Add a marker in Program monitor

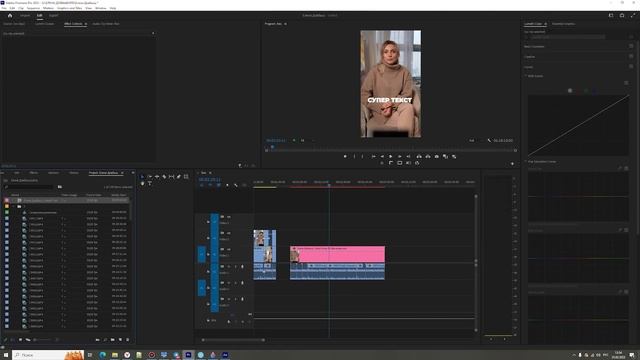pyautogui.click(x=345, y=156)
